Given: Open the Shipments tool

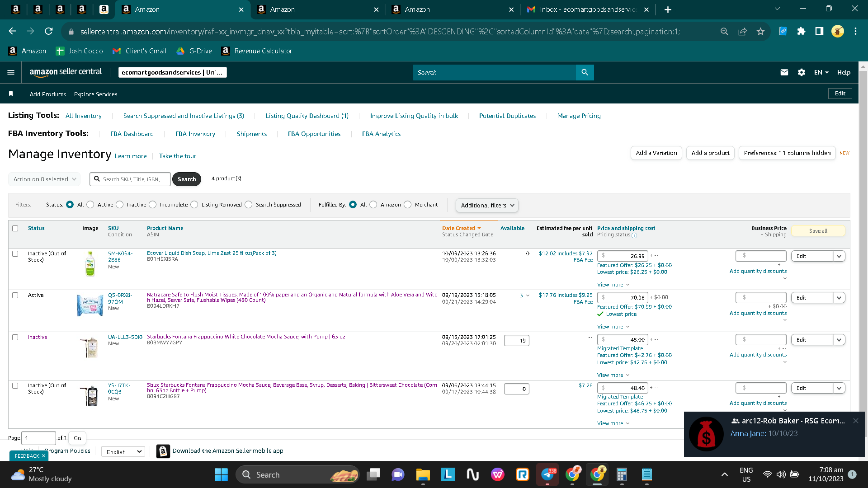Looking at the screenshot, I should (x=252, y=134).
